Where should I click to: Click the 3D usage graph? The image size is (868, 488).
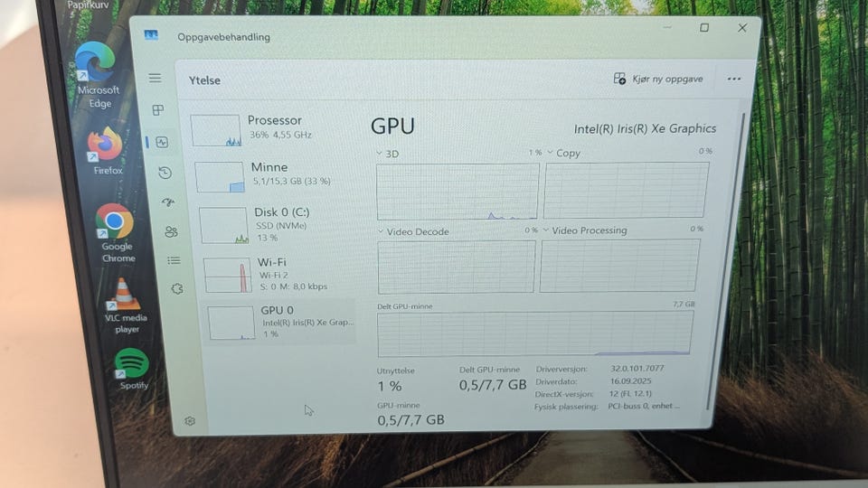point(458,192)
